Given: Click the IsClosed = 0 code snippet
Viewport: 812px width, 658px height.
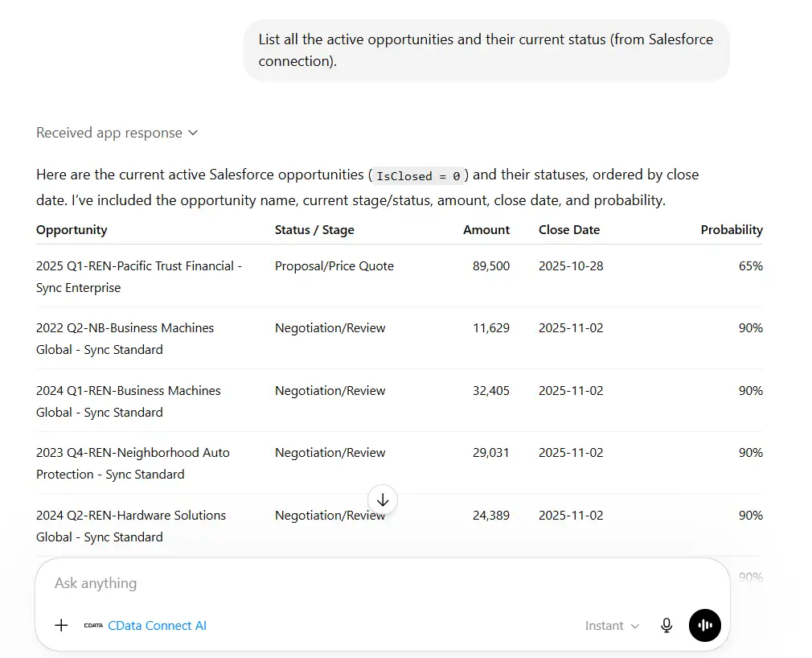Looking at the screenshot, I should click(x=418, y=176).
